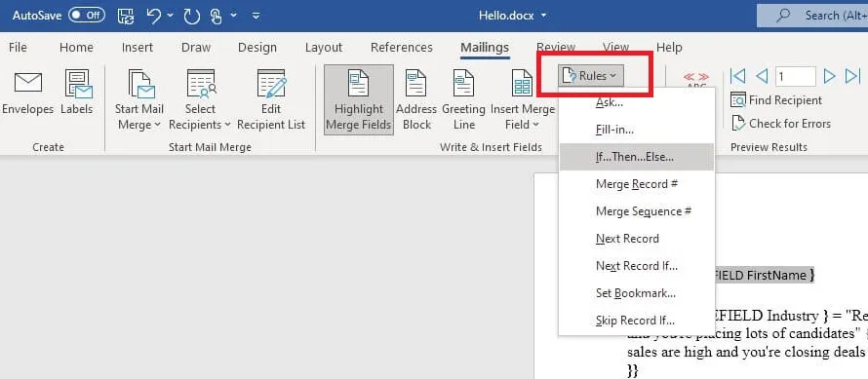Open Customize Quick Access Toolbar dropdown

point(256,16)
